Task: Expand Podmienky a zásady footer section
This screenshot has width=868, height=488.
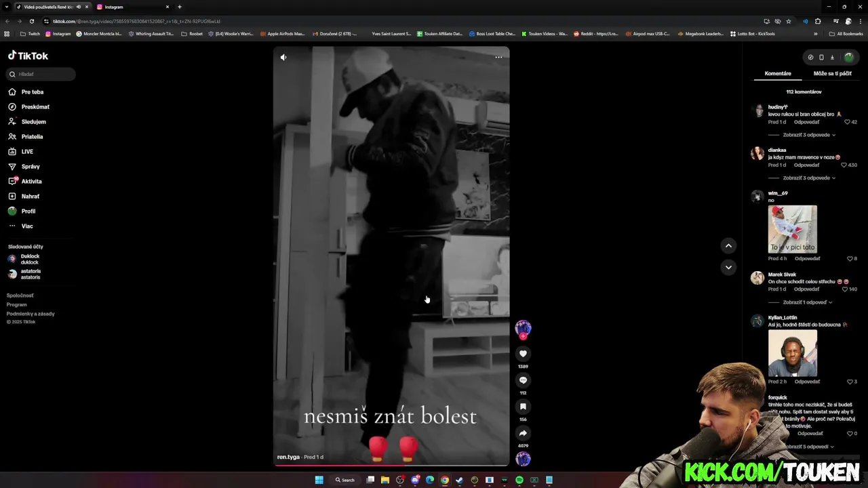Action: (x=31, y=314)
